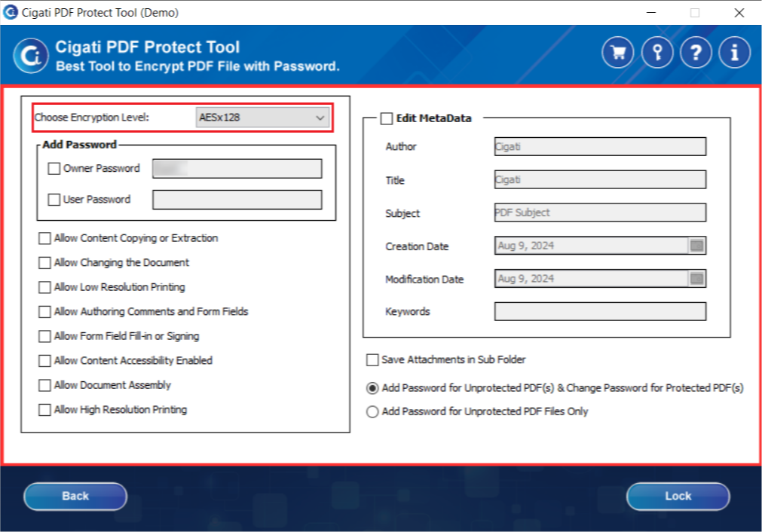Click the Lock button
Screen dimensions: 762x532
[x=678, y=496]
